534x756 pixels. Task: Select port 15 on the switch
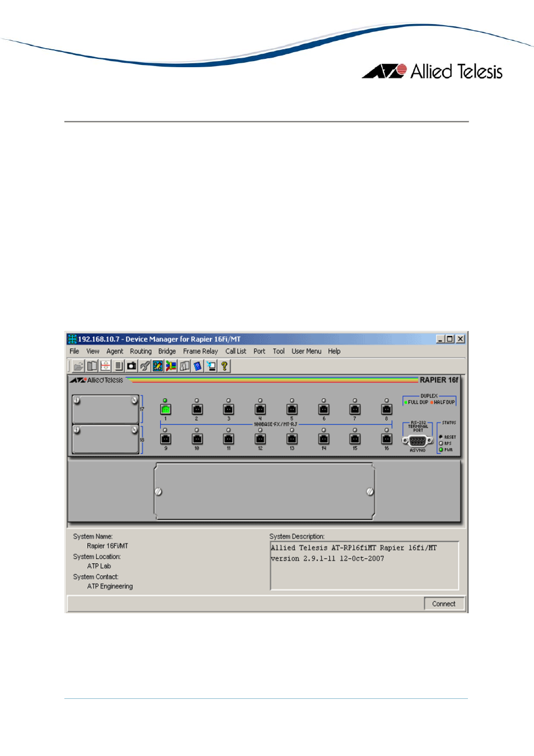tap(355, 439)
